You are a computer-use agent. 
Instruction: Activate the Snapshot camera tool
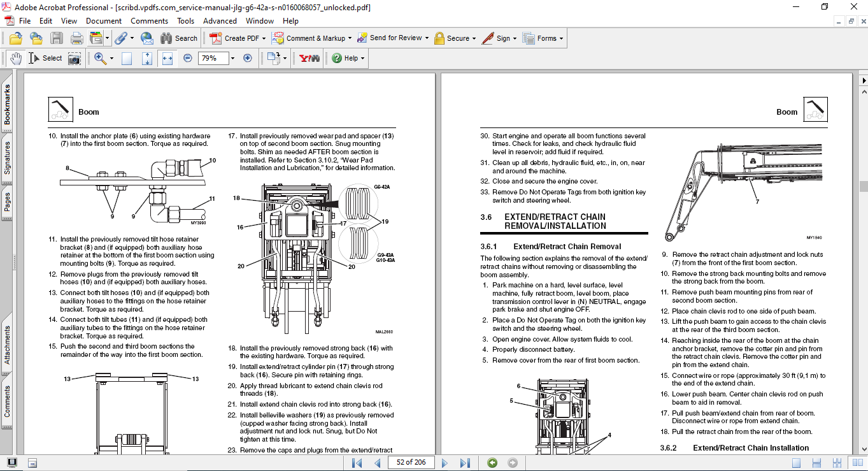click(75, 58)
